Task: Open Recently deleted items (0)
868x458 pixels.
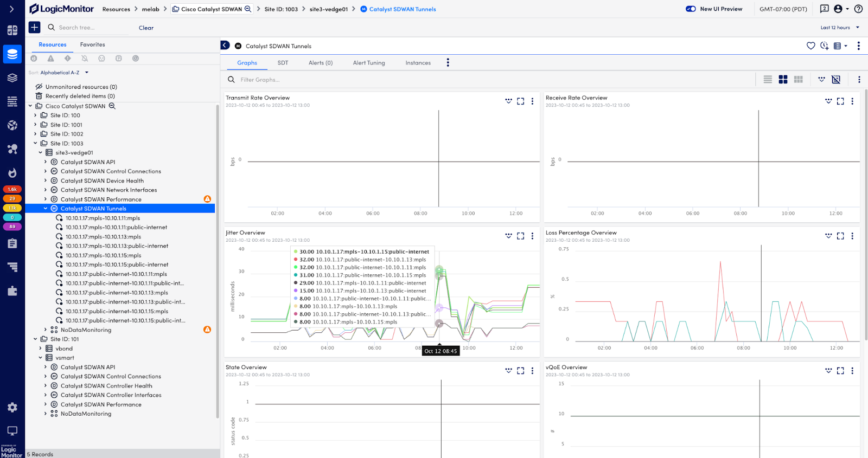Action: [80, 96]
